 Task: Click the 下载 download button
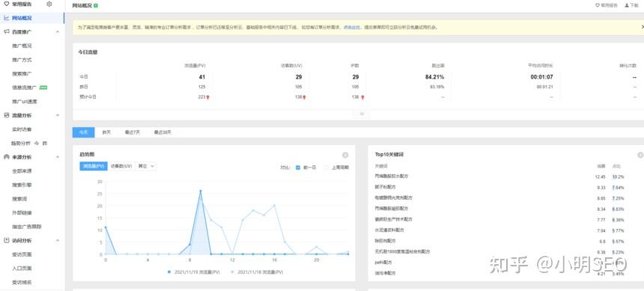631,6
